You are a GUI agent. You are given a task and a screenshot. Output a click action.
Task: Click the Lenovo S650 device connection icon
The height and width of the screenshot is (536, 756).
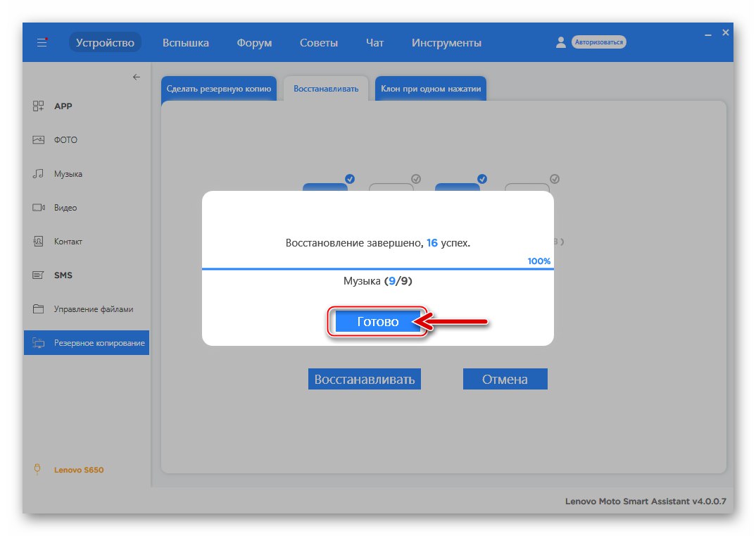(x=37, y=469)
